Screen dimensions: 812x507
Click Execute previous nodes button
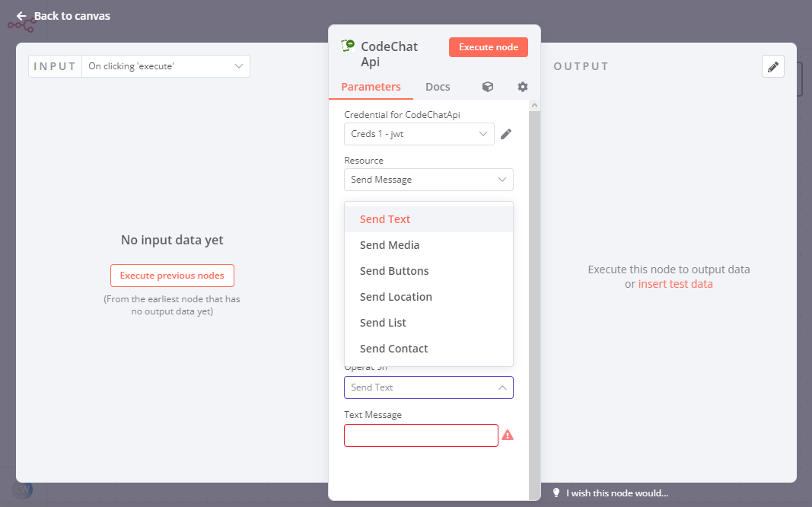point(172,276)
